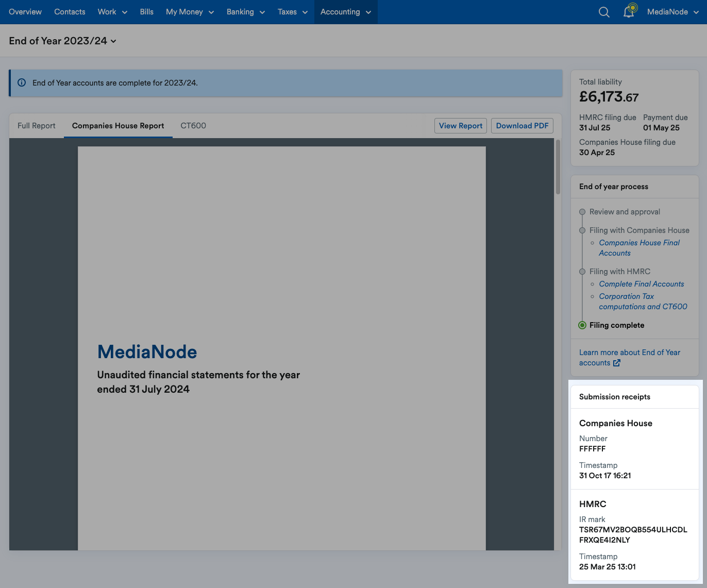Click the End of year process heading
The width and height of the screenshot is (707, 588).
[x=614, y=187]
